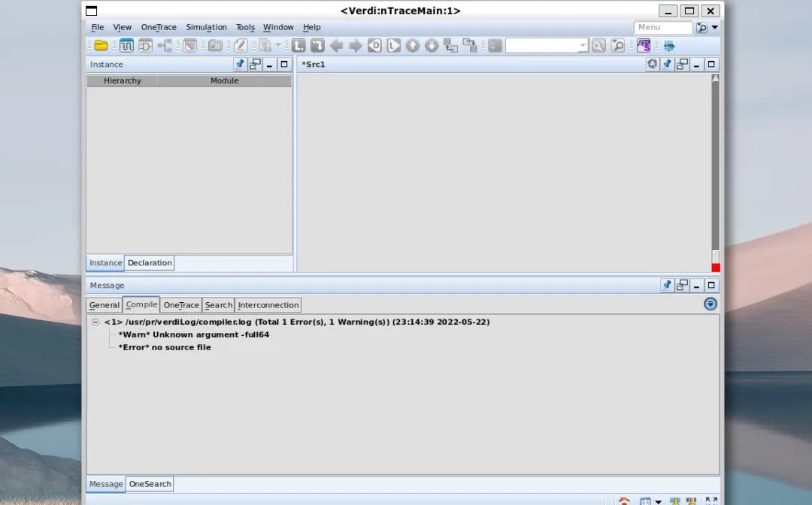Click the expand arrows icon in the status bar
The width and height of the screenshot is (812, 505).
pyautogui.click(x=711, y=500)
